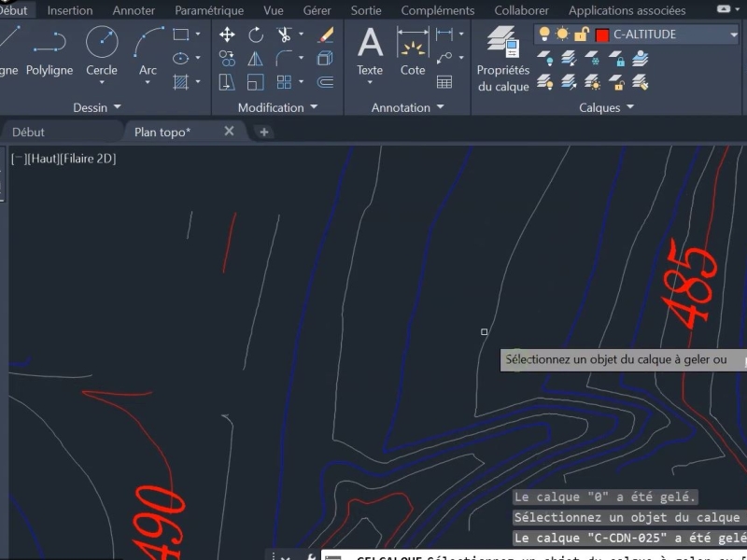Toggle the current layer's lightbulb on/off

point(544,35)
